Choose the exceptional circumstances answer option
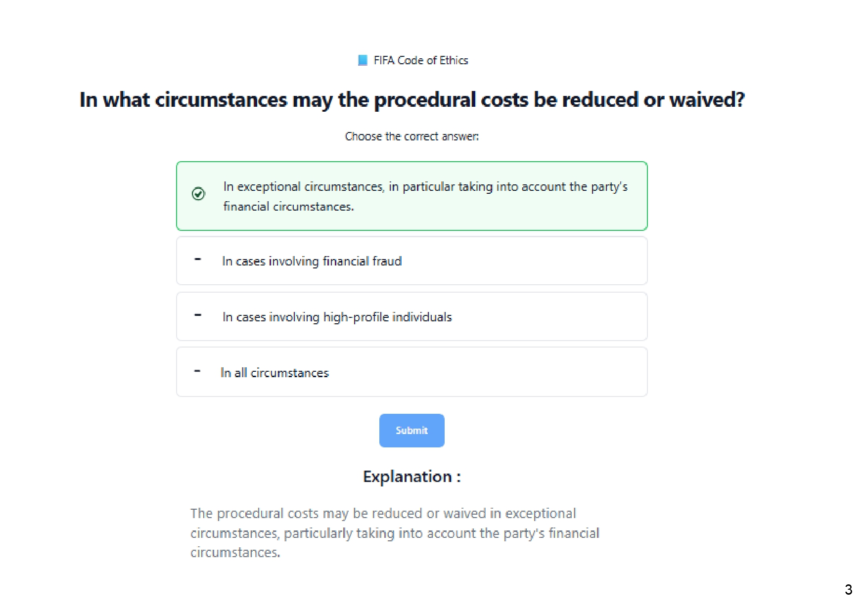 pyautogui.click(x=412, y=196)
